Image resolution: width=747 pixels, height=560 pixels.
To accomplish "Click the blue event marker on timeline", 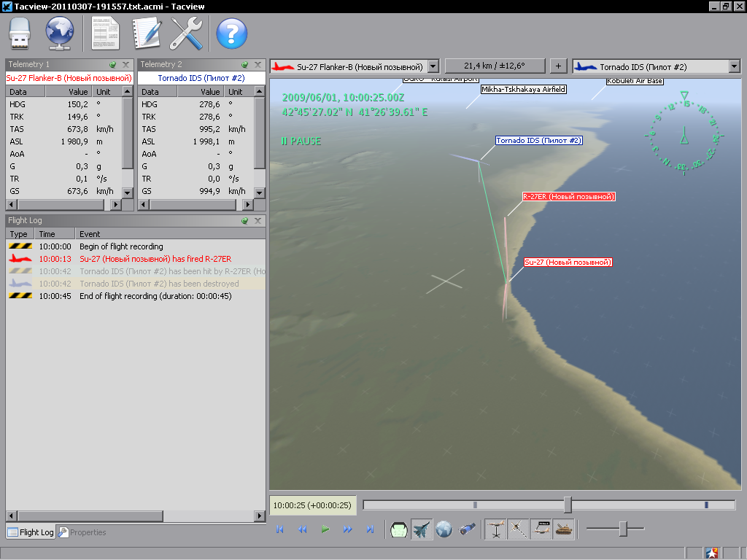I will point(706,505).
